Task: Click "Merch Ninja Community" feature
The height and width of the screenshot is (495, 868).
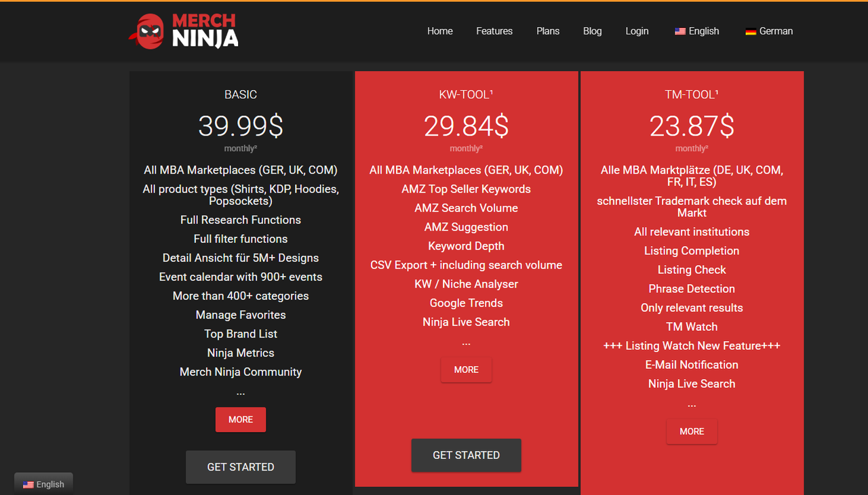Action: pos(241,372)
